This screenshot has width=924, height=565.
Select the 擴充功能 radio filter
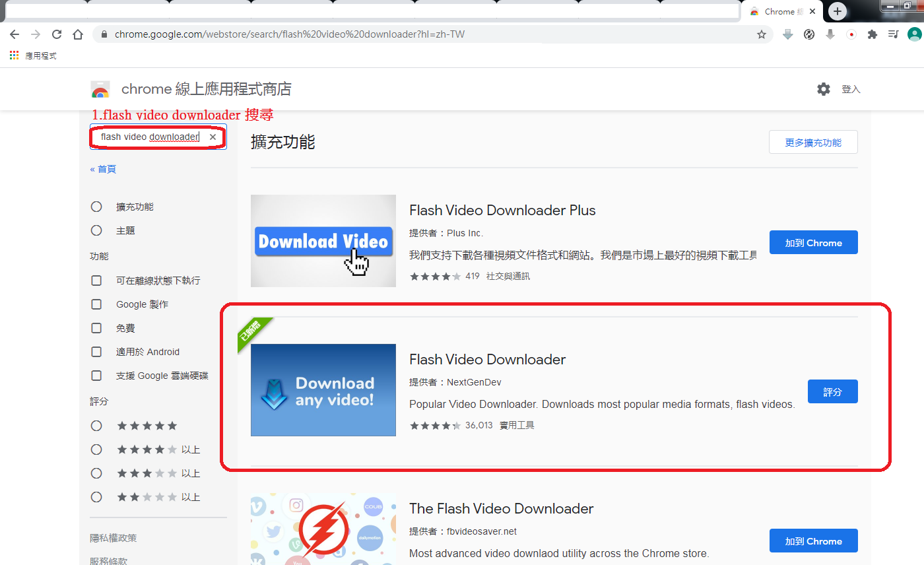(96, 207)
